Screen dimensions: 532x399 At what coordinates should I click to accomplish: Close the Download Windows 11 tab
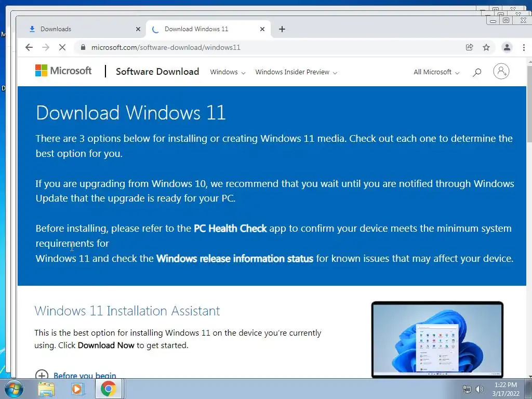(x=262, y=29)
